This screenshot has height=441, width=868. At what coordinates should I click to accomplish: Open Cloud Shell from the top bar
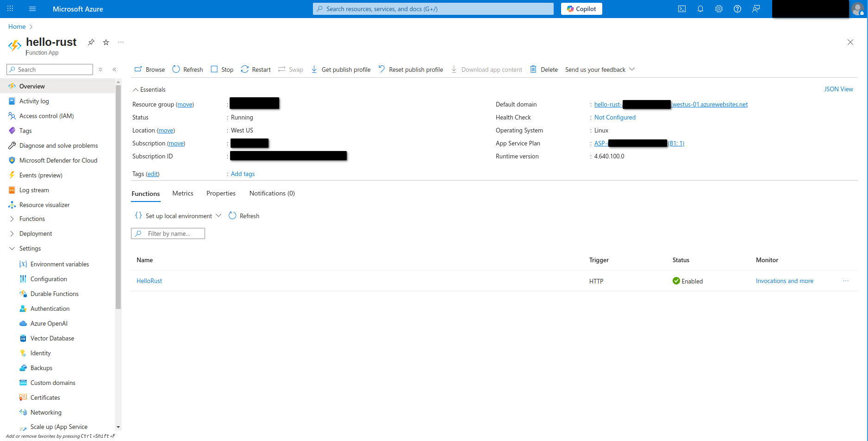pos(682,9)
